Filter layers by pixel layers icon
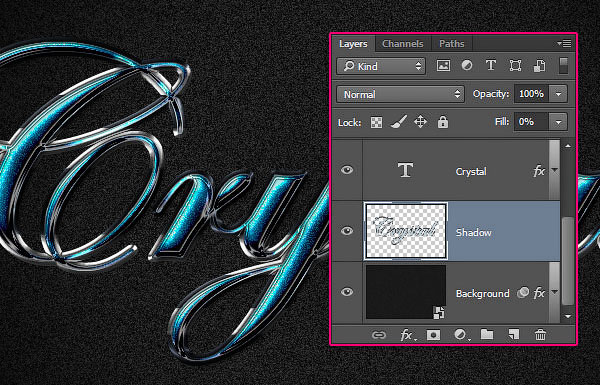This screenshot has height=385, width=600. click(443, 66)
